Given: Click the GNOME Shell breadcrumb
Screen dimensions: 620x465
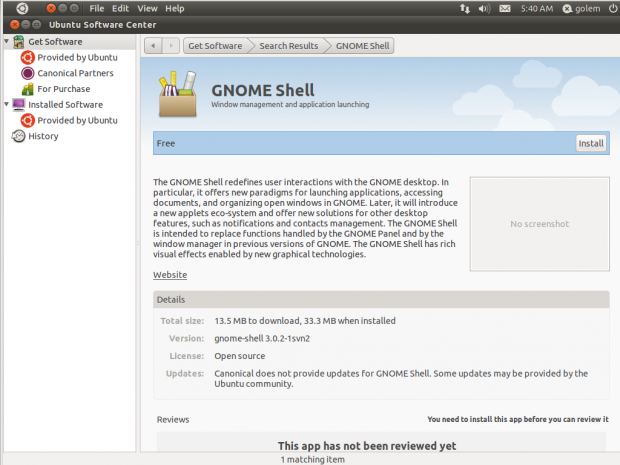Looking at the screenshot, I should [x=363, y=46].
